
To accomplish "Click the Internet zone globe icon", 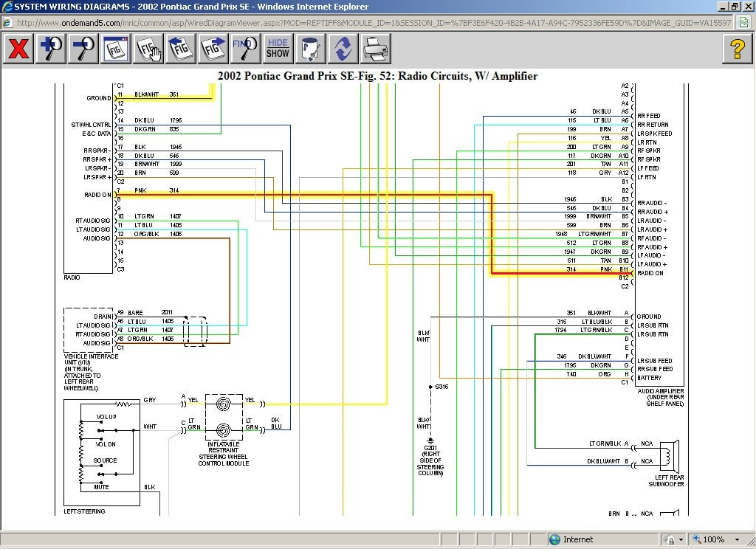I will (x=554, y=539).
